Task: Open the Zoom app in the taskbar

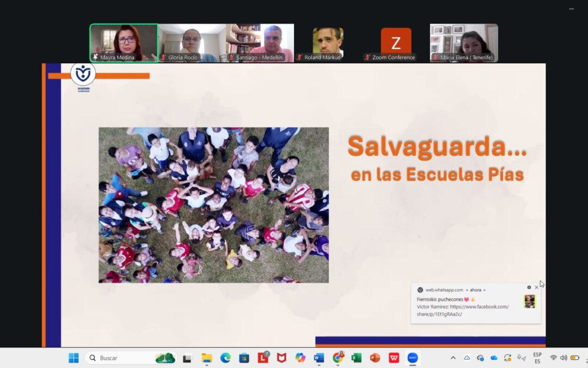Action: (413, 358)
